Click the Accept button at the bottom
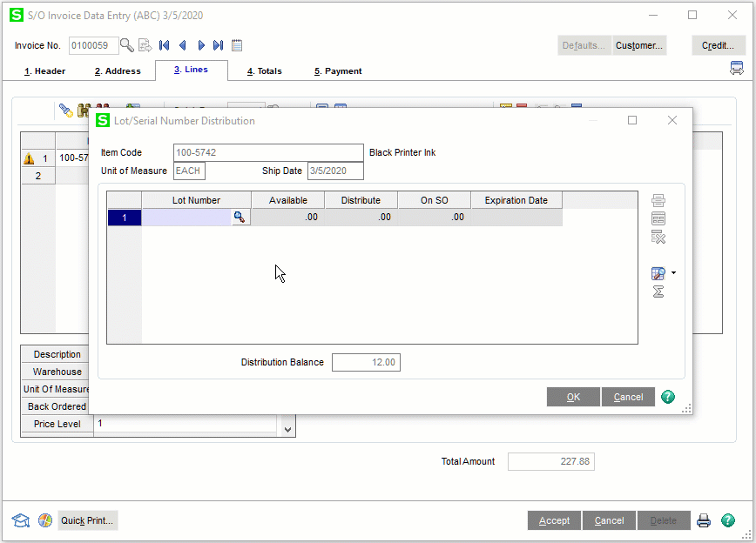The width and height of the screenshot is (756, 543). (554, 520)
